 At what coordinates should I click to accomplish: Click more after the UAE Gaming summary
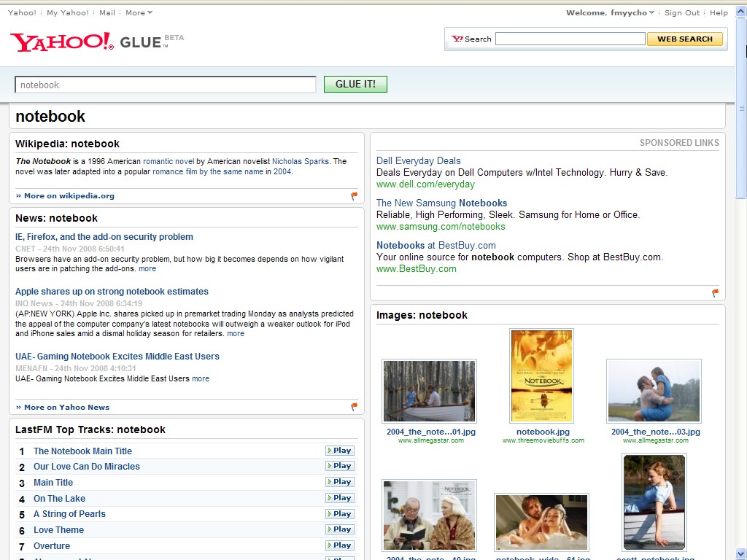201,378
